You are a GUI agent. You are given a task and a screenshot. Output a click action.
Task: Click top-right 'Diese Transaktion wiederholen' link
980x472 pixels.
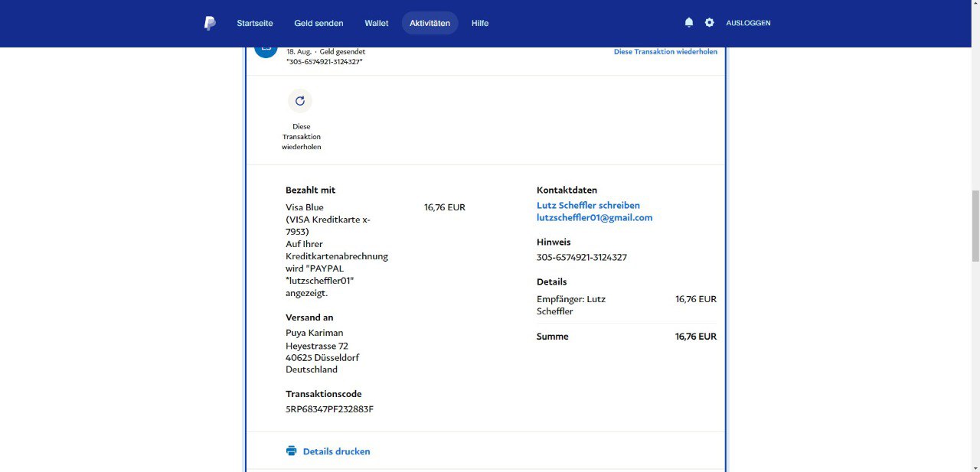pyautogui.click(x=665, y=52)
